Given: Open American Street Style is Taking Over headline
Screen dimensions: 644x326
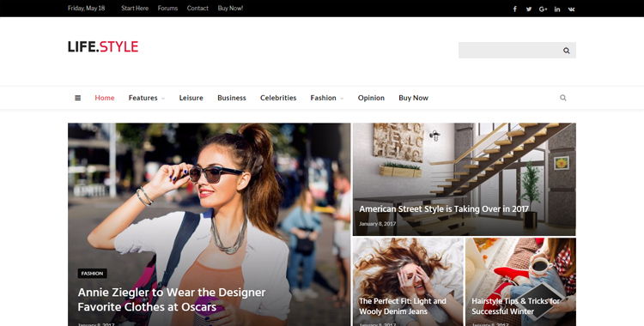Looking at the screenshot, I should pos(444,209).
